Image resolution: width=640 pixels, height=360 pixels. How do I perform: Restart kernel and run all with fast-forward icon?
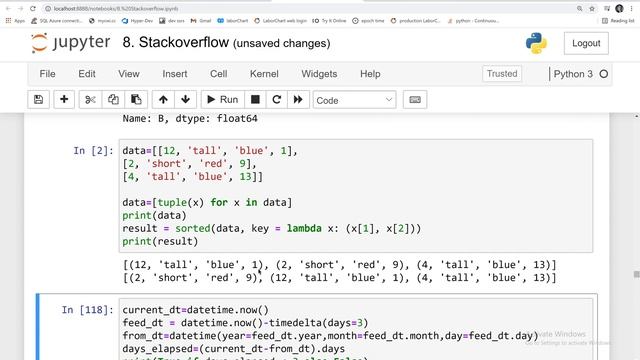[298, 100]
